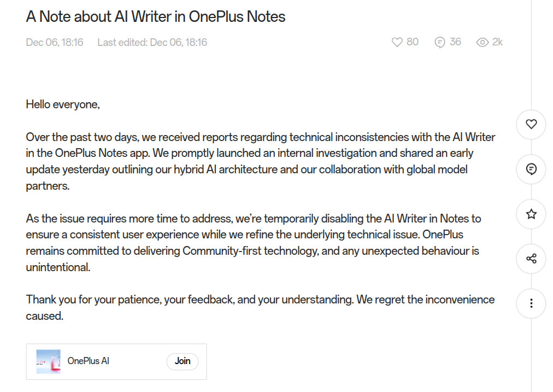This screenshot has height=392, width=553.
Task: Click the 2k view counter
Action: coord(496,42)
